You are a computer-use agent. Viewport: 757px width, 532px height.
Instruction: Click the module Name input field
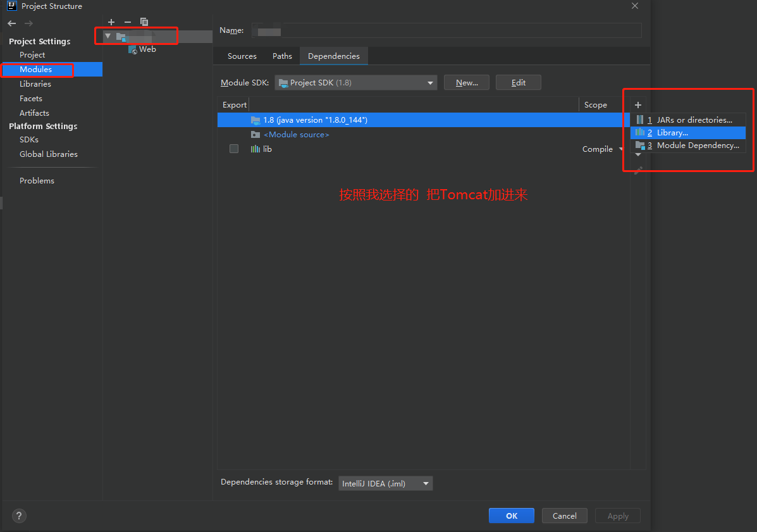click(x=446, y=30)
